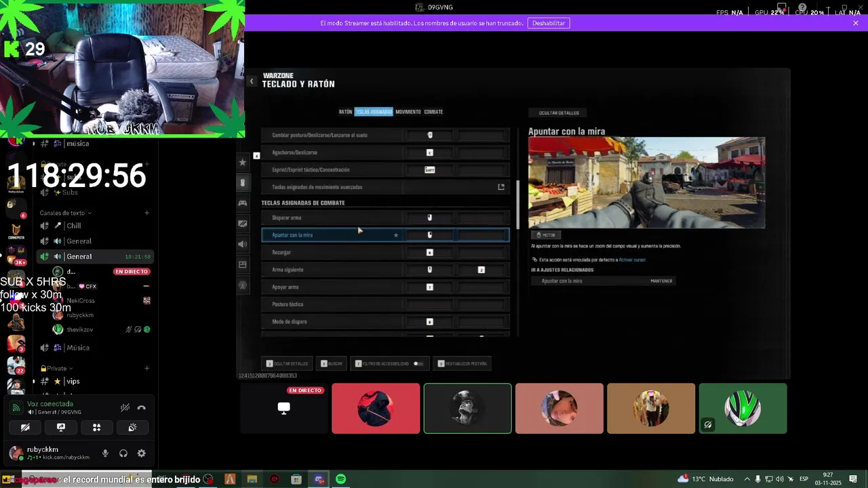
Task: Follow the Activar cursor link
Action: coord(632,260)
